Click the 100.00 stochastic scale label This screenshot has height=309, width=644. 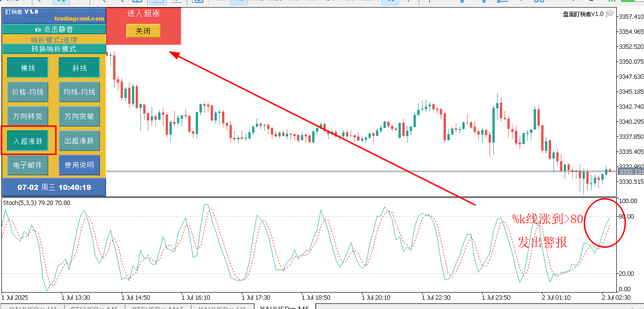point(629,201)
